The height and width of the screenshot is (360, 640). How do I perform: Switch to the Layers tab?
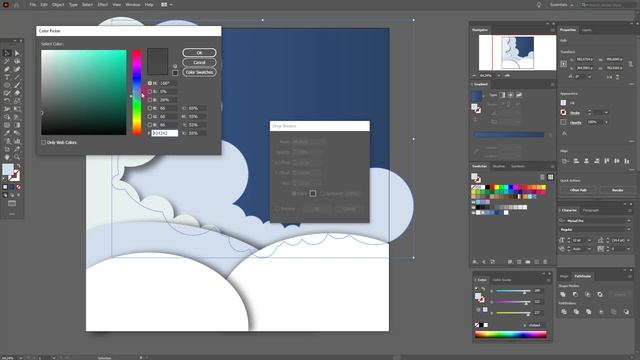(587, 30)
